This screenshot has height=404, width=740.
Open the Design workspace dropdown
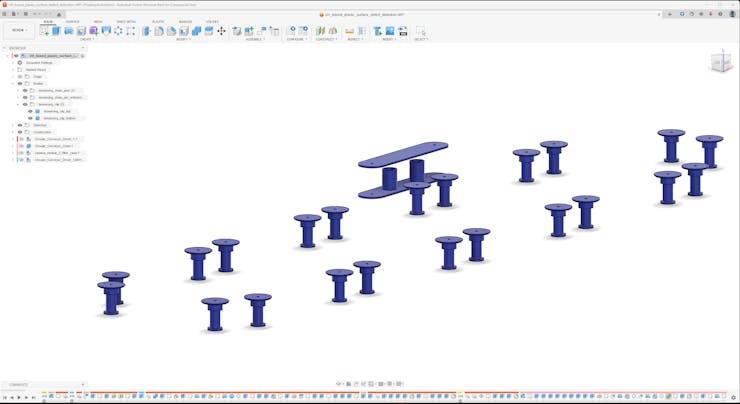coord(19,31)
